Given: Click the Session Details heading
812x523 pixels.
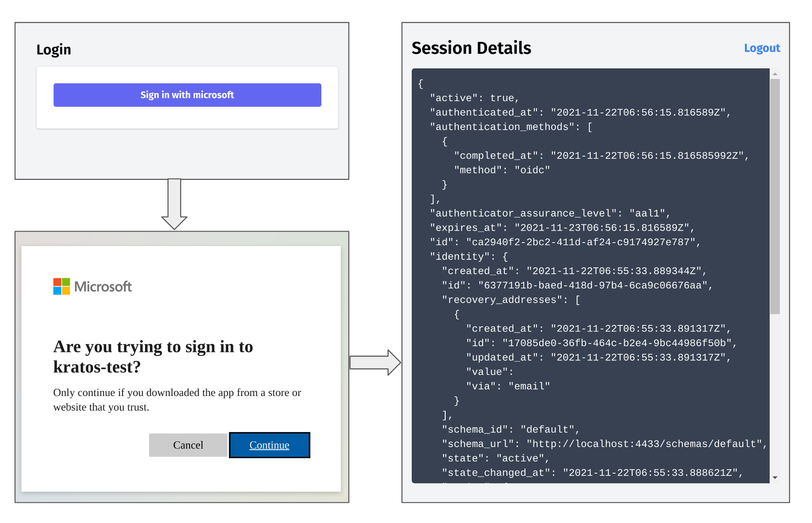Looking at the screenshot, I should (471, 48).
